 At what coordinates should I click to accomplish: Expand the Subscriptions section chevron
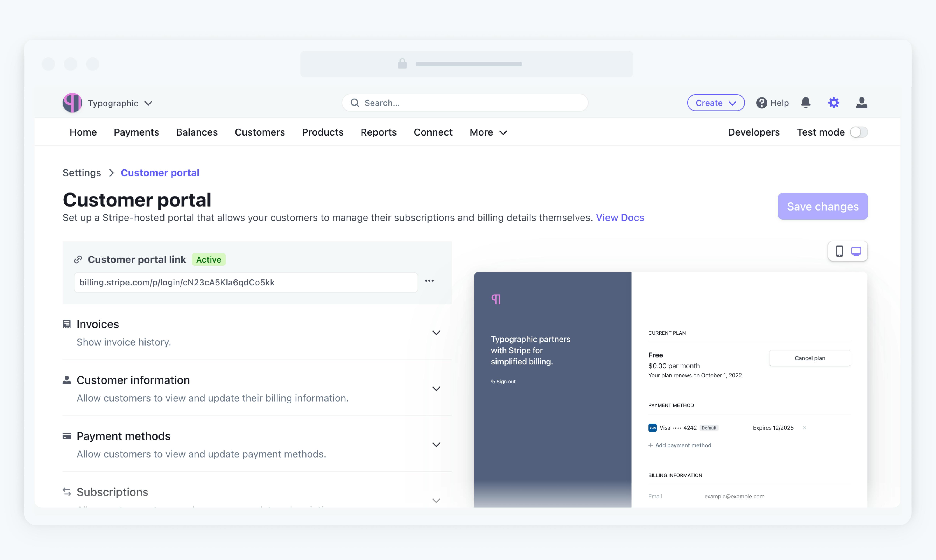tap(436, 501)
